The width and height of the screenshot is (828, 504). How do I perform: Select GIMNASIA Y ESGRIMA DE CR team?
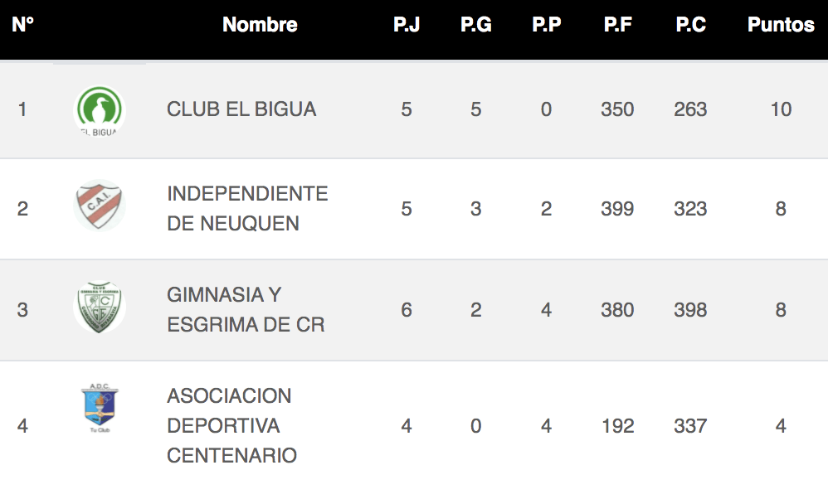tap(246, 309)
